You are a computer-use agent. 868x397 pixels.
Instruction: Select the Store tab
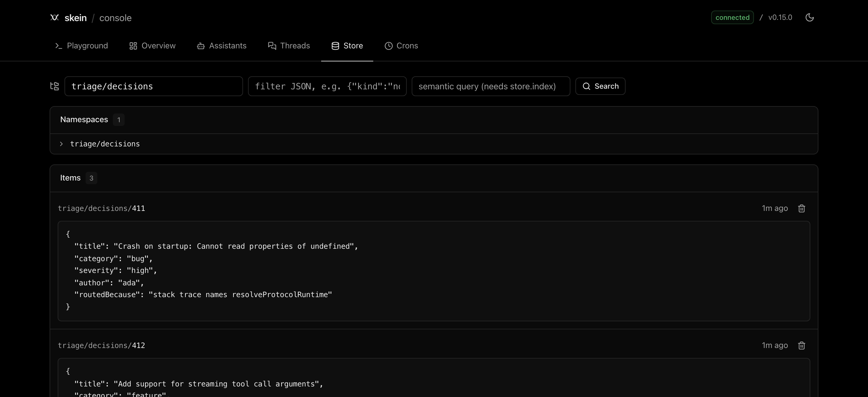pos(347,46)
